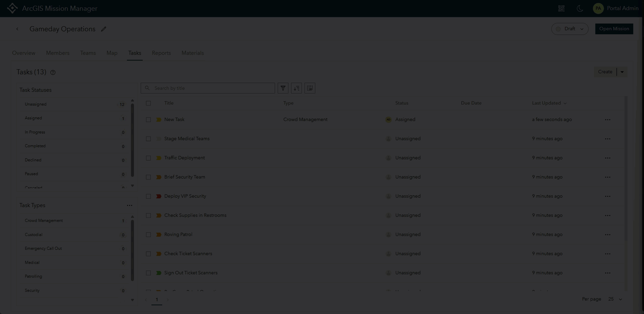Expand the Create button dropdown arrow

coord(622,72)
